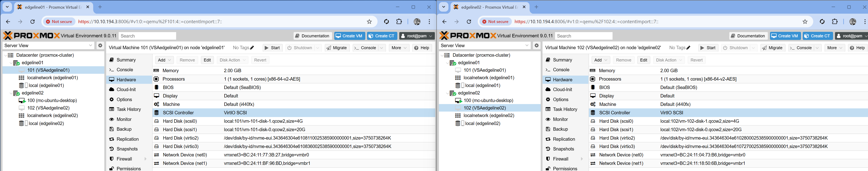The width and height of the screenshot is (868, 171).
Task: Click Migrate button in edgeline01 window
Action: click(337, 48)
